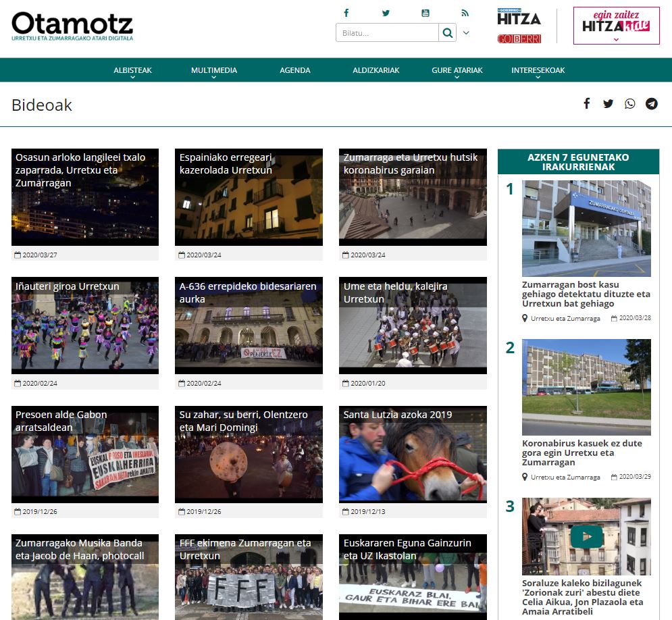Open the Aldizkariak menu item

[x=376, y=70]
